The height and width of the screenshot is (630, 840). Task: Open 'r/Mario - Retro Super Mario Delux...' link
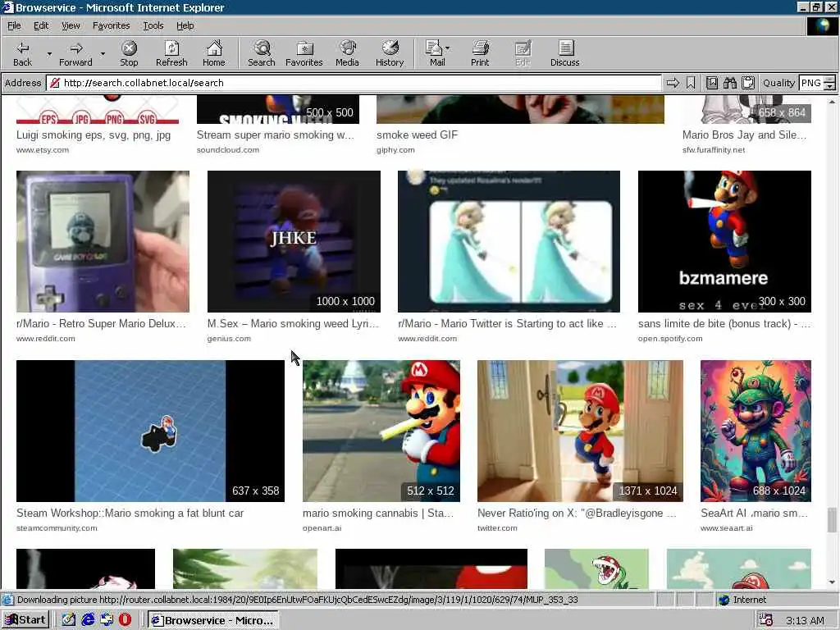pyautogui.click(x=101, y=323)
